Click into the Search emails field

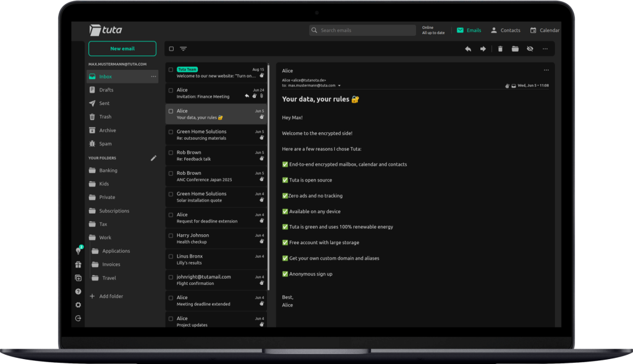(x=366, y=30)
